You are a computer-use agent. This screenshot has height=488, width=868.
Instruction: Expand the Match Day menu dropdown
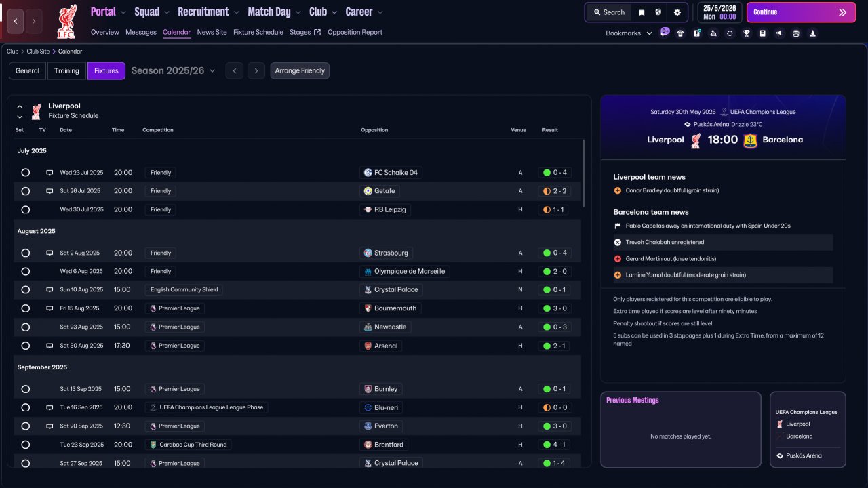pos(298,12)
